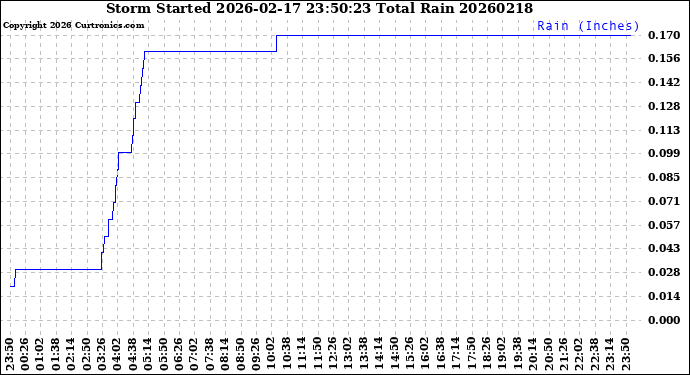Viewport: 690px width, 375px height.
Task: Click the 'Rain (Inches)' legend label
Action: (588, 26)
